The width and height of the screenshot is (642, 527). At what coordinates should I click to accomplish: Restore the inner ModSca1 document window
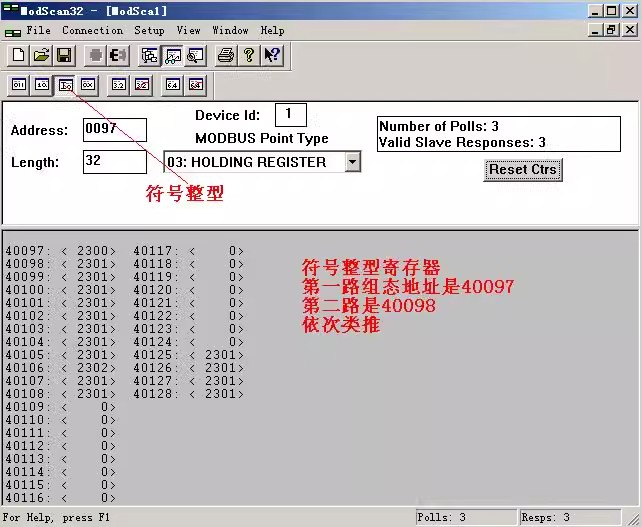click(611, 30)
